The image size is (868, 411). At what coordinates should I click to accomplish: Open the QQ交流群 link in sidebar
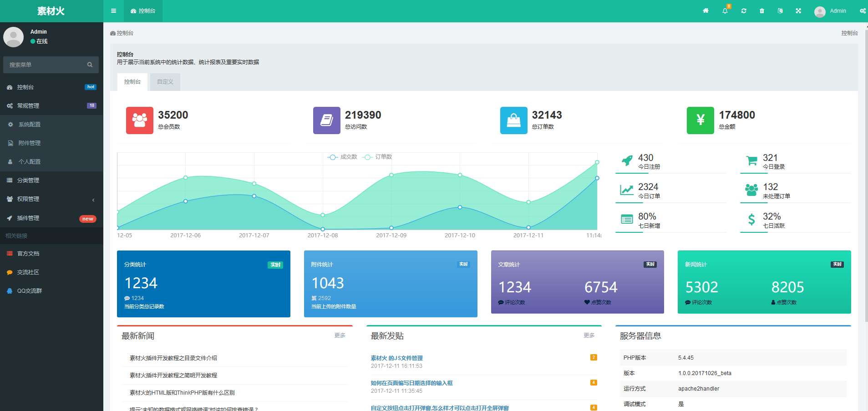pos(51,291)
